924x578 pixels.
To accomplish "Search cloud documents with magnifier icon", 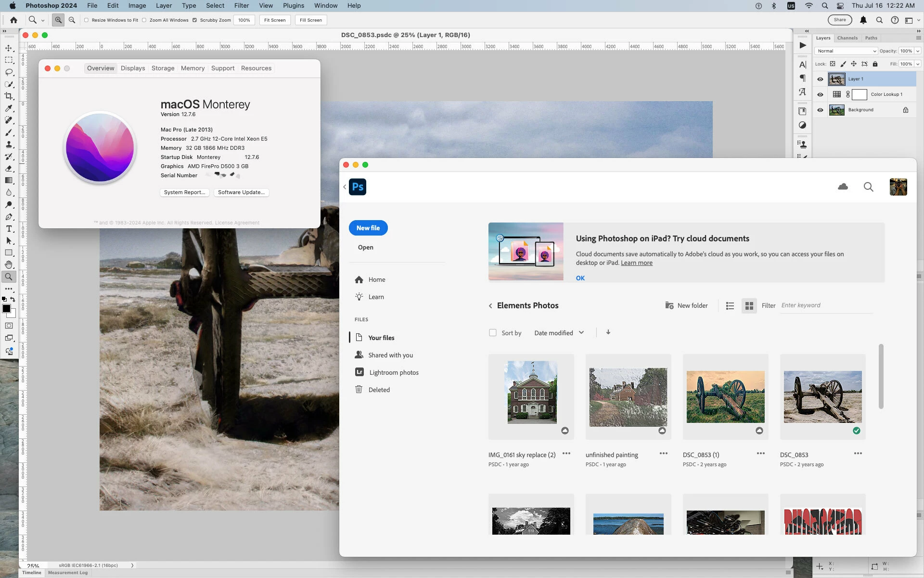I will coord(868,187).
